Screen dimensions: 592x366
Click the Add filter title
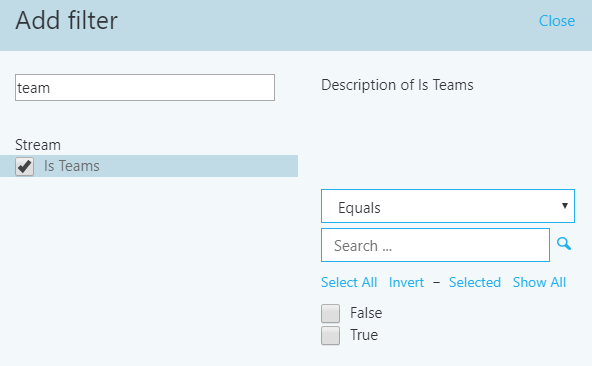click(x=66, y=20)
